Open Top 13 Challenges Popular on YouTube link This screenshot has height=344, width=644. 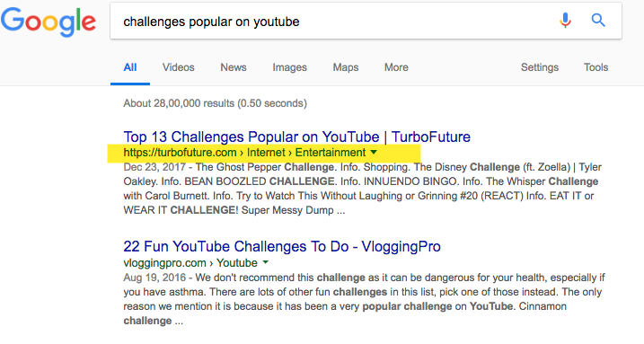[x=297, y=137]
